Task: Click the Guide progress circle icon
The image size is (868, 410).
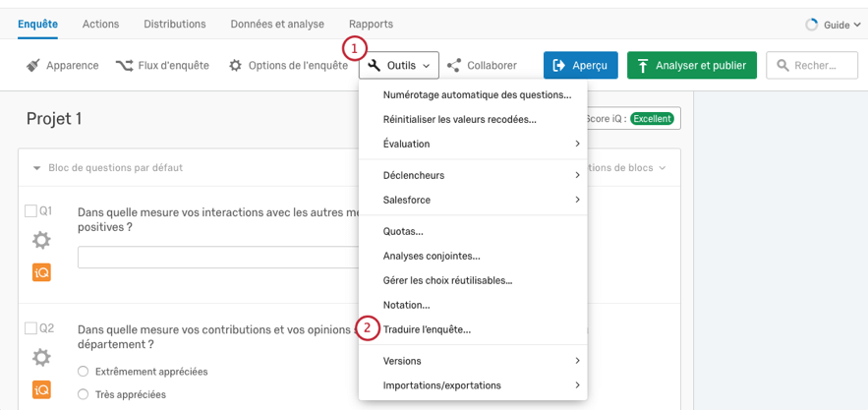Action: point(811,25)
